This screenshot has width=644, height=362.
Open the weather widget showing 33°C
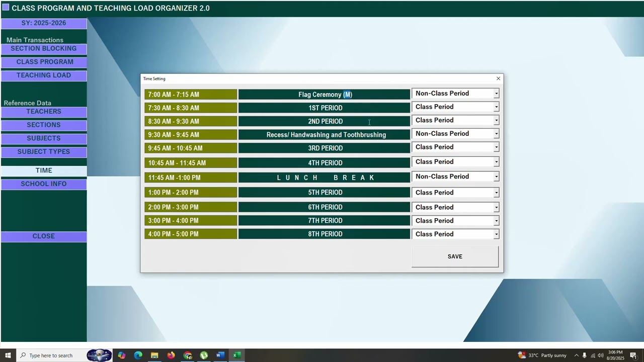coord(542,355)
